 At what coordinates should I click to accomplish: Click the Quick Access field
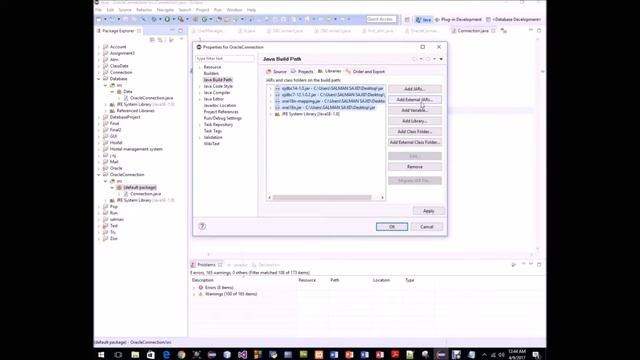tap(381, 19)
